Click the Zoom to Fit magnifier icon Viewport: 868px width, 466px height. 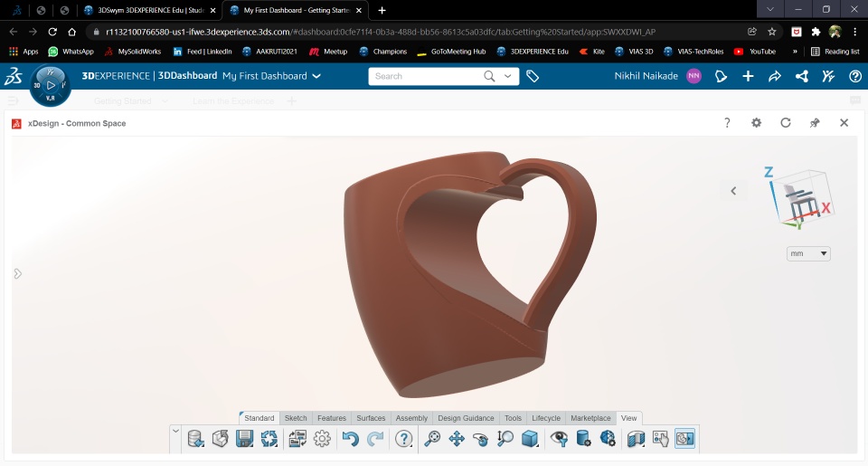(432, 439)
